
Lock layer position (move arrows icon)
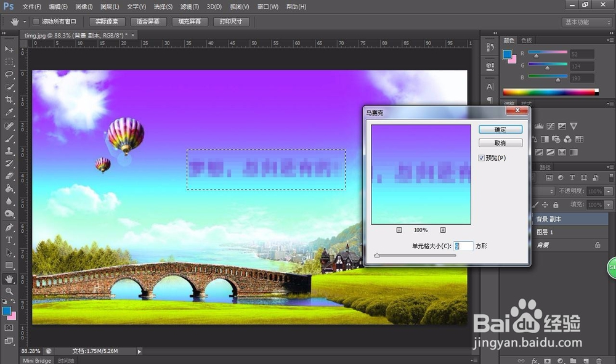click(545, 204)
